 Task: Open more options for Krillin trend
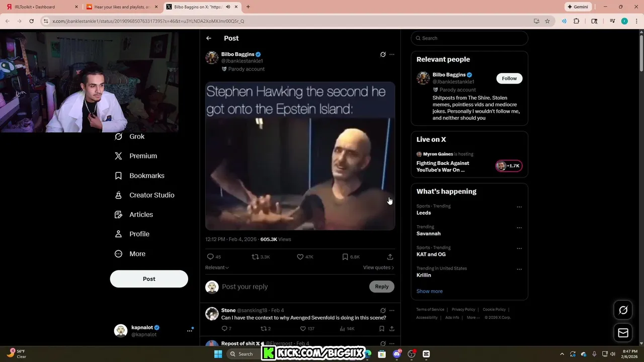coord(519,269)
